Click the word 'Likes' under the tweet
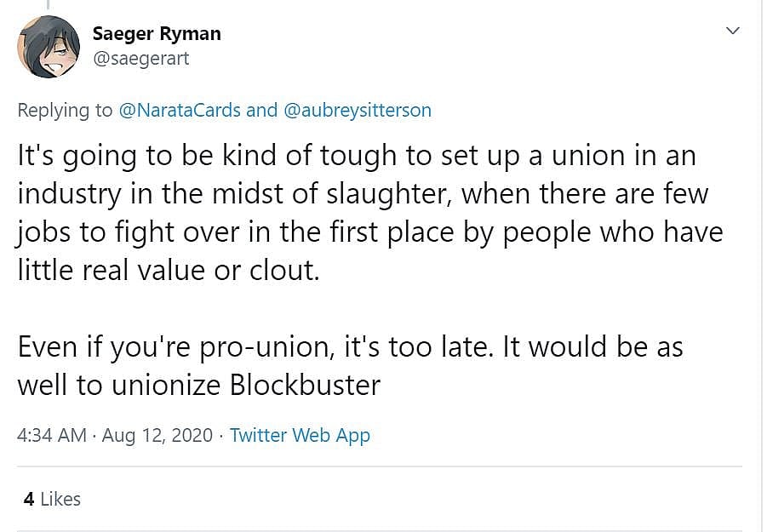This screenshot has width=767, height=532. pos(60,499)
